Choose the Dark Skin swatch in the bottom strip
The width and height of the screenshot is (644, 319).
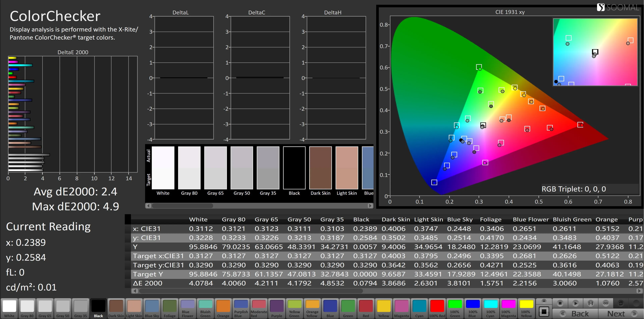click(x=116, y=308)
